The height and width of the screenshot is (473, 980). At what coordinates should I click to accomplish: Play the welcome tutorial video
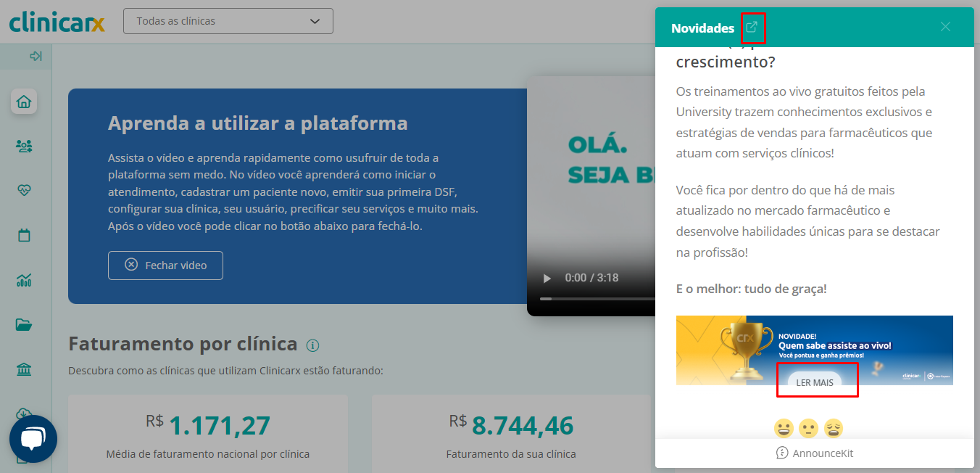(547, 279)
